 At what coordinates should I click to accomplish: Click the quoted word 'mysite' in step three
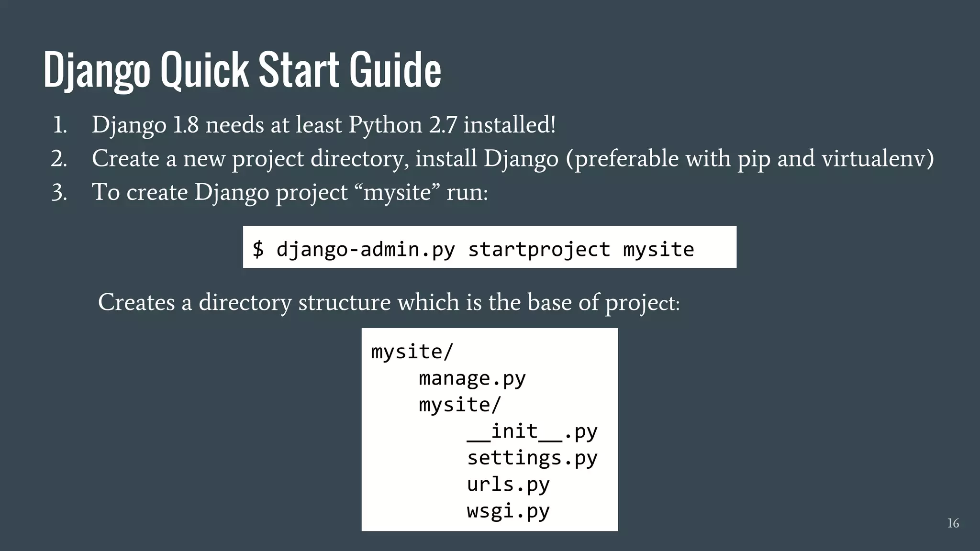(x=397, y=193)
